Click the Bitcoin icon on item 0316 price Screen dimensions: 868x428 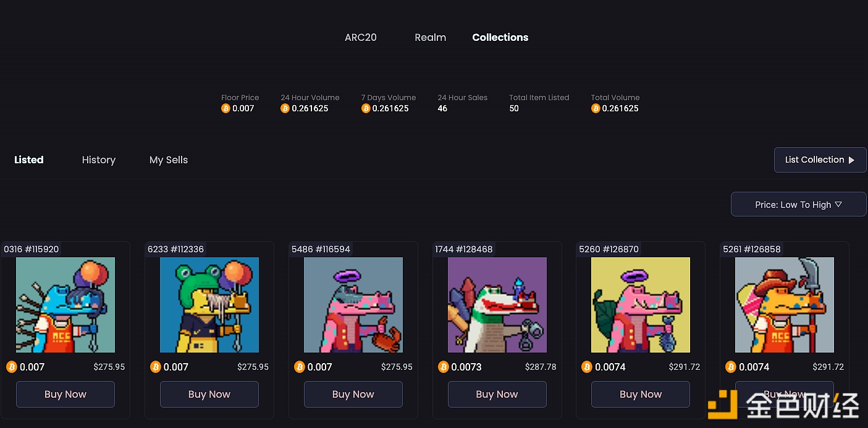[12, 367]
